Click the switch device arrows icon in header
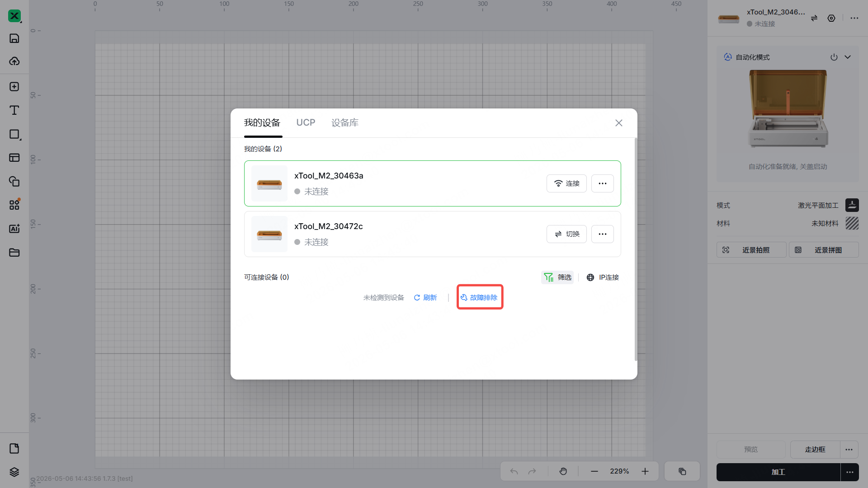868x488 pixels. pyautogui.click(x=814, y=18)
